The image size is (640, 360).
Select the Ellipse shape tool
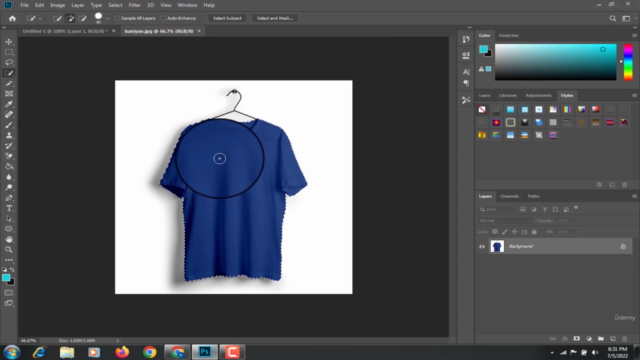pyautogui.click(x=9, y=229)
